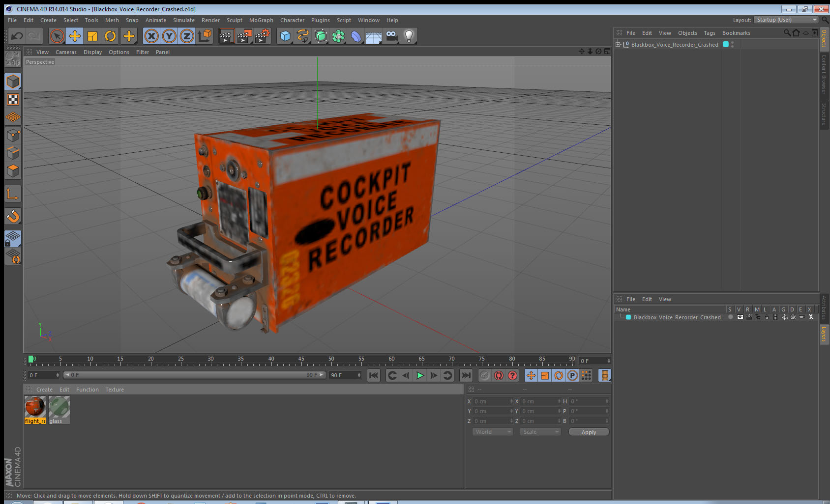Switch to Polygons mode
This screenshot has height=504, width=830.
[13, 170]
